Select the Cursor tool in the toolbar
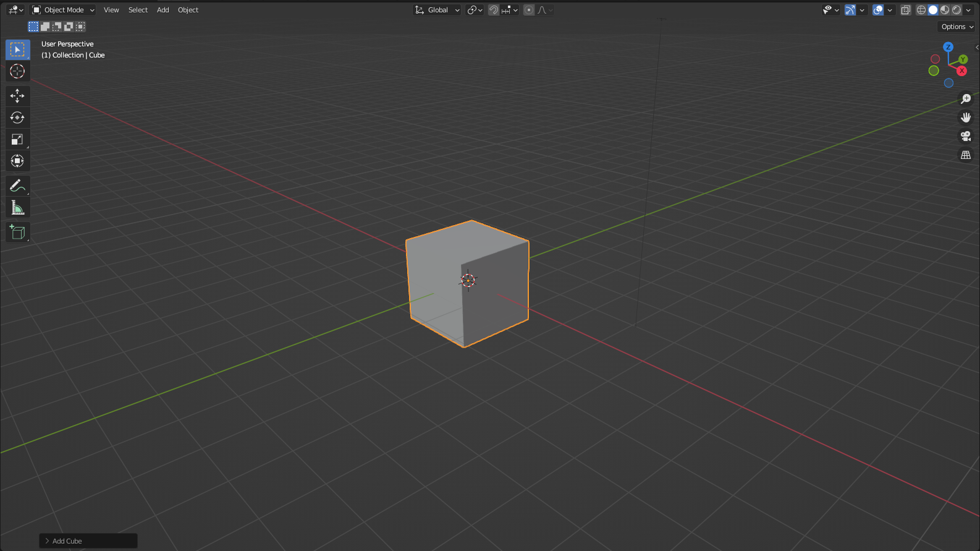This screenshot has width=980, height=551. 17,71
